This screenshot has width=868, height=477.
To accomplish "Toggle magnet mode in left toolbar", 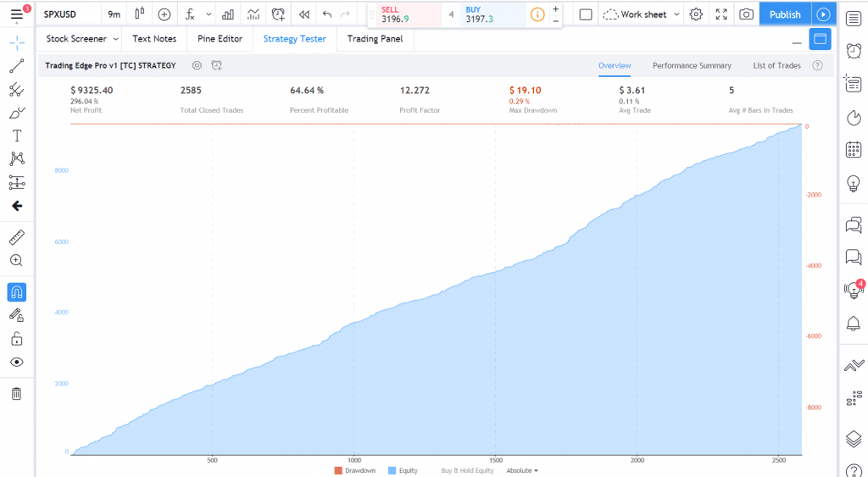I will pos(16,291).
